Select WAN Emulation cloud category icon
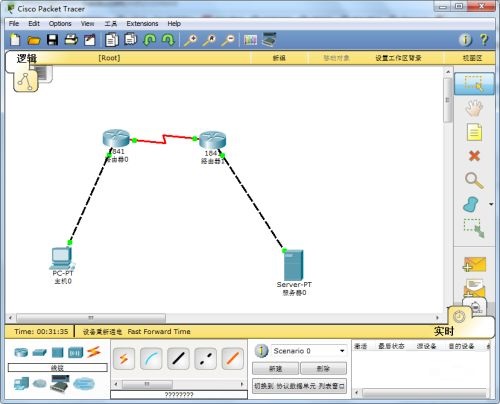 [x=39, y=384]
